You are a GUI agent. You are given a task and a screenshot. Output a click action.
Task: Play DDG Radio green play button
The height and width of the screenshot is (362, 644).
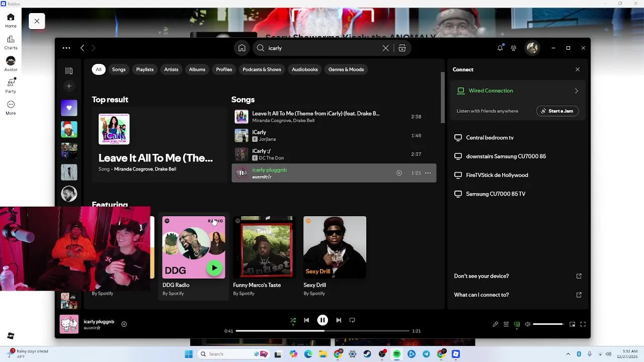[215, 268]
